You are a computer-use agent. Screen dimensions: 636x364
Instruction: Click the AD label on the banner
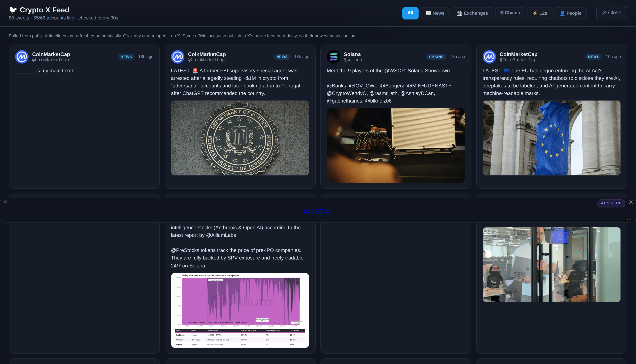point(5,202)
